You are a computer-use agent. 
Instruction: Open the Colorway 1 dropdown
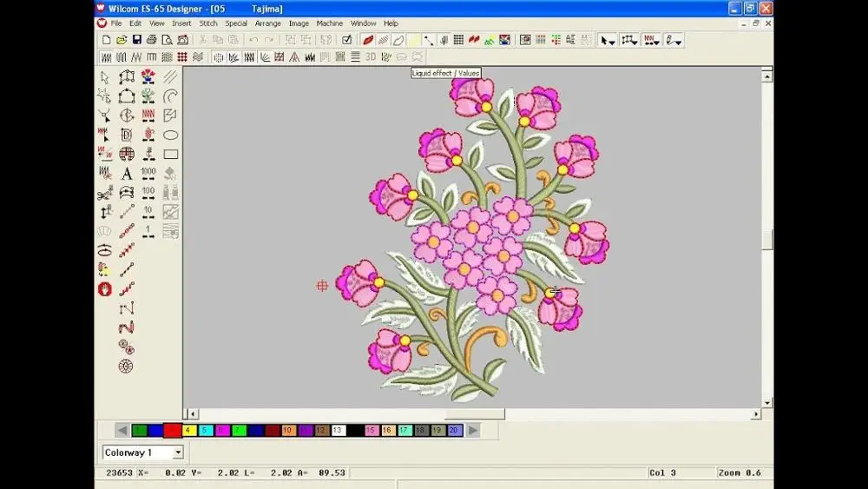coord(178,453)
